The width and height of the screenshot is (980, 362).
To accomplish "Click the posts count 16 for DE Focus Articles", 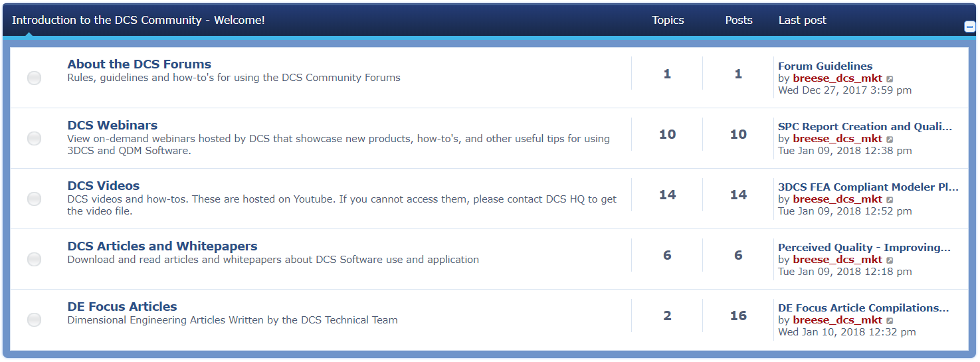I will click(x=738, y=316).
